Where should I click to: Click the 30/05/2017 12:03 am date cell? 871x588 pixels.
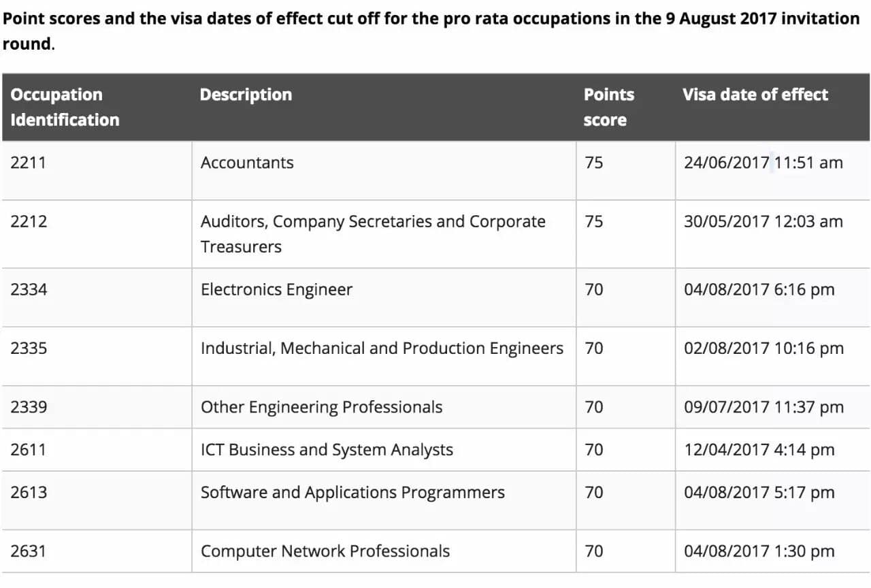pos(772,234)
